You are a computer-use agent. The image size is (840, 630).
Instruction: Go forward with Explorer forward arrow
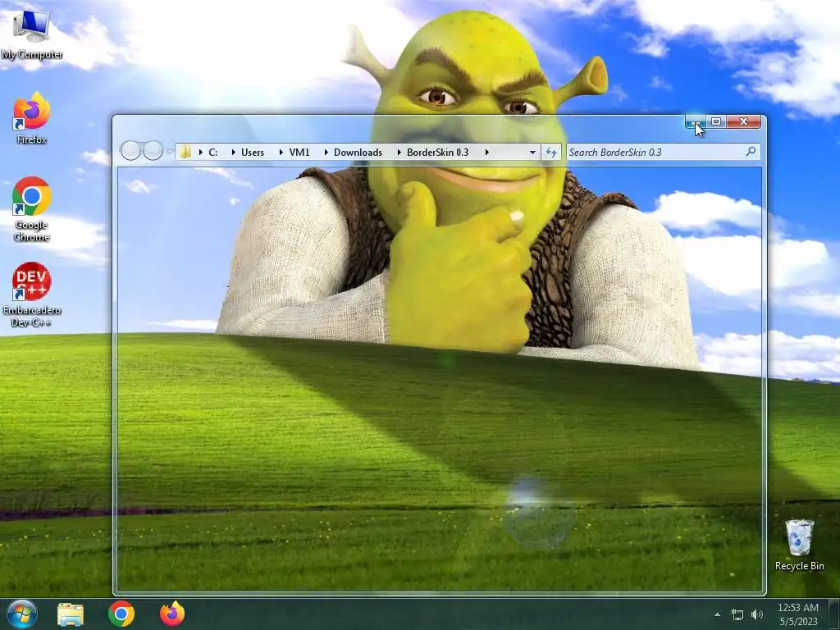pos(153,151)
